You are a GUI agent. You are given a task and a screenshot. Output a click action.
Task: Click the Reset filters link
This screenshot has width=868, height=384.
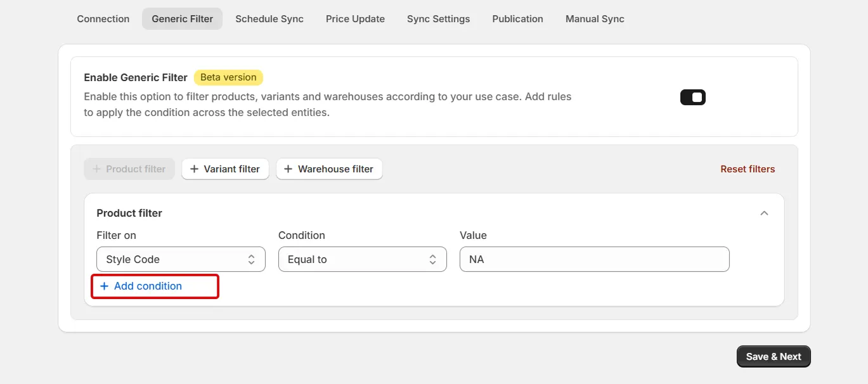[748, 169]
